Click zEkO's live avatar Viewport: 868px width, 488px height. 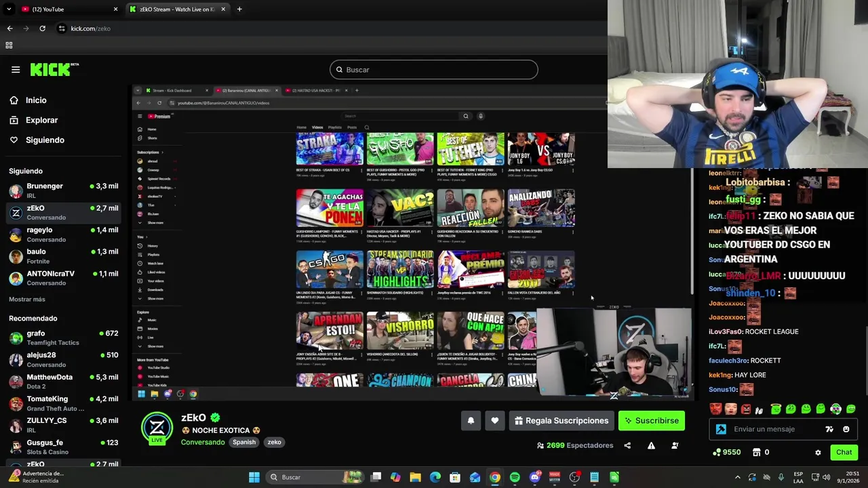click(157, 428)
